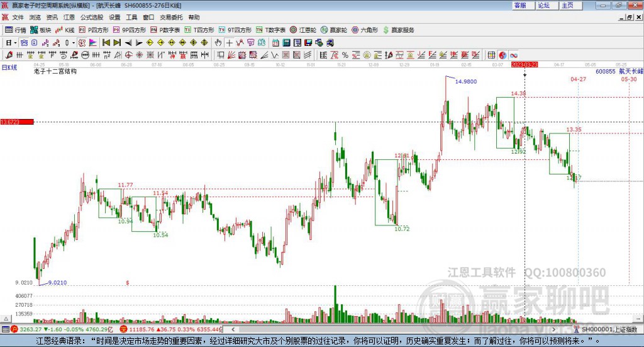The height and width of the screenshot is (347, 644).
Task: Click the 沪 3263.27 index status entry
Action: point(62,329)
